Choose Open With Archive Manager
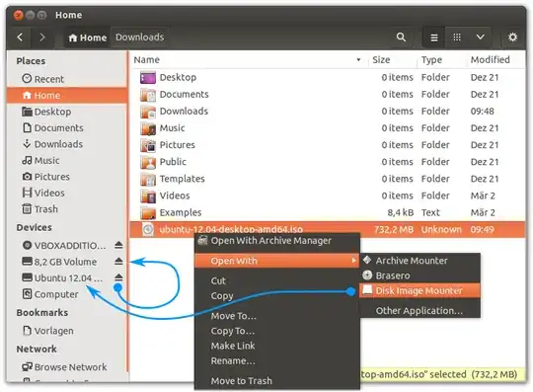 (x=277, y=241)
